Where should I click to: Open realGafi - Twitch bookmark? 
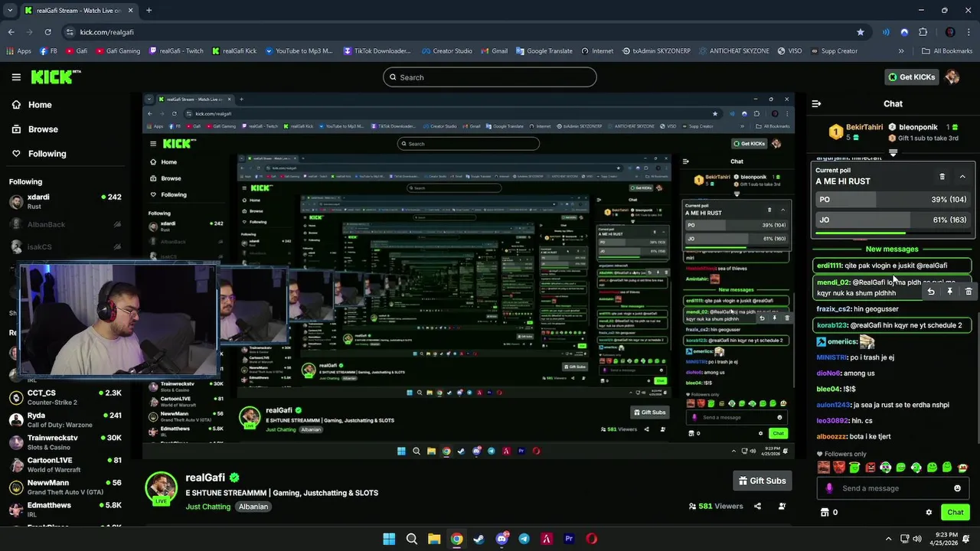[x=176, y=51]
